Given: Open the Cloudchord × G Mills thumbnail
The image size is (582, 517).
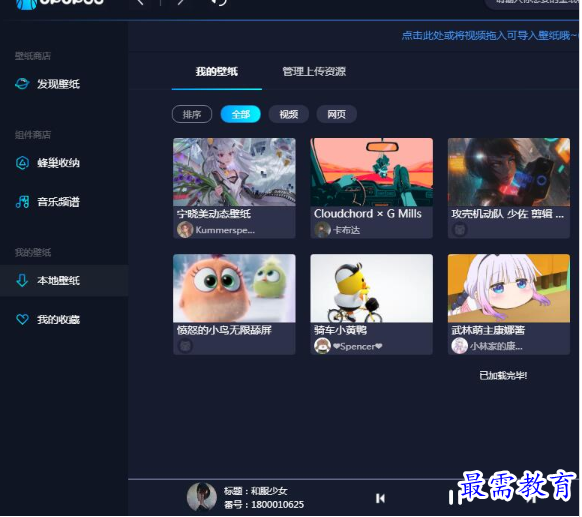Looking at the screenshot, I should (372, 173).
